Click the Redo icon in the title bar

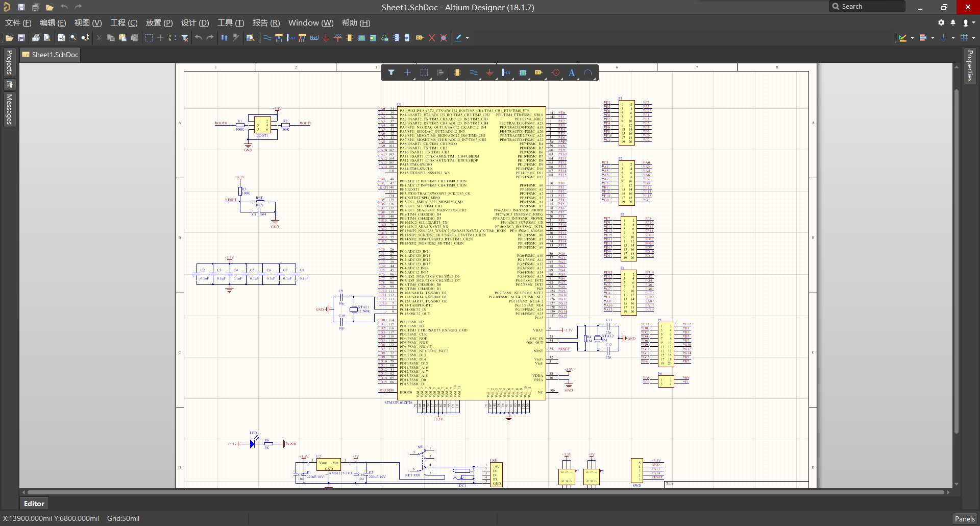(78, 7)
